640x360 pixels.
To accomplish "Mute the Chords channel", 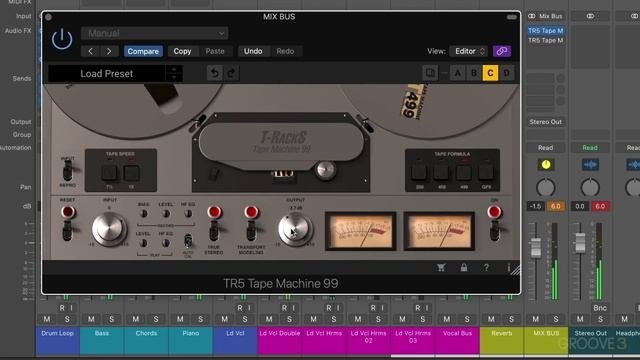I will (x=136, y=319).
